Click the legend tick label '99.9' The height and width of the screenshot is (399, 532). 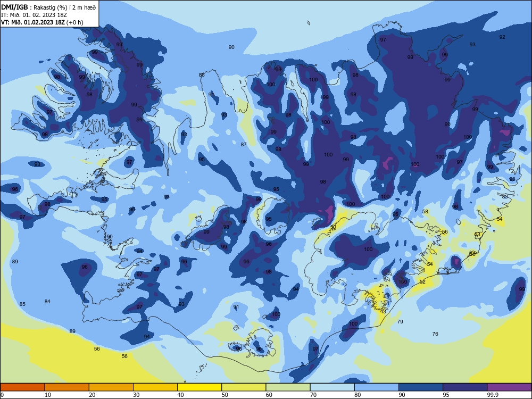(x=493, y=395)
